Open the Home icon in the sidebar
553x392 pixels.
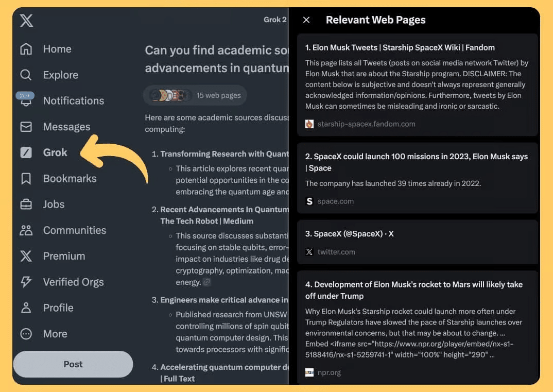[26, 49]
